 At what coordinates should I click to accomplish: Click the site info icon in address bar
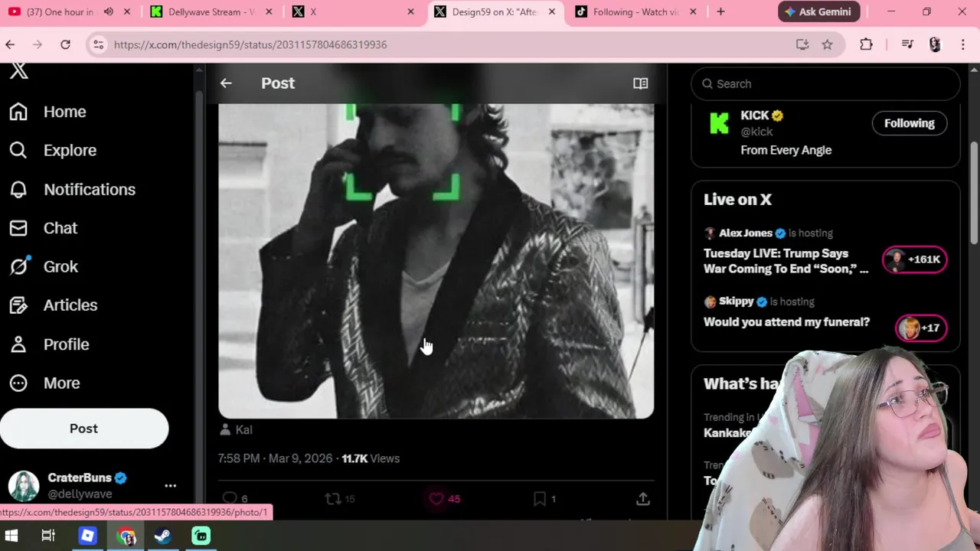coord(98,44)
